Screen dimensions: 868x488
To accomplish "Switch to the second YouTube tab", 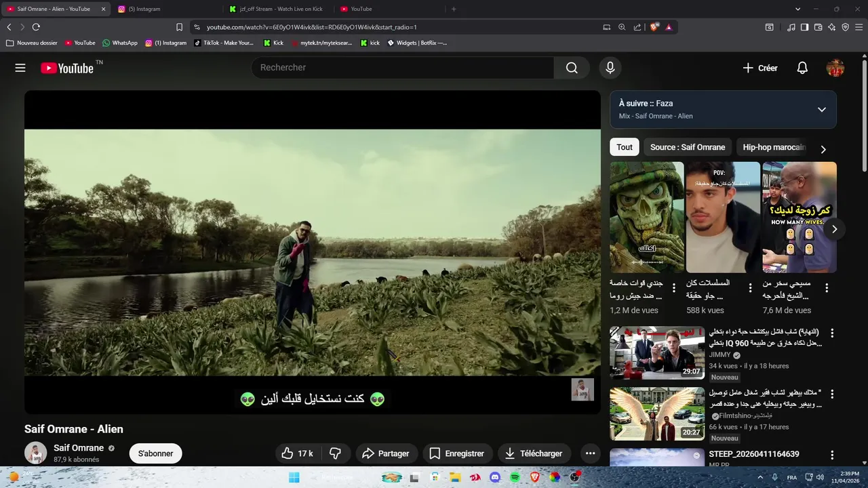I will tap(391, 9).
